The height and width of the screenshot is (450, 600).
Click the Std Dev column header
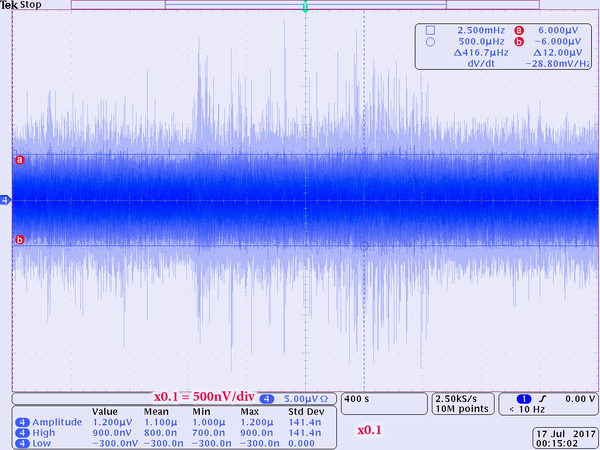(x=306, y=412)
